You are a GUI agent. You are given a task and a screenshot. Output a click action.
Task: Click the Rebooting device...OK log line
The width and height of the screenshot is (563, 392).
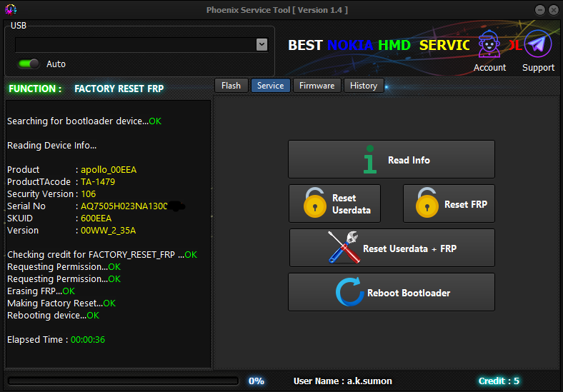(x=53, y=315)
